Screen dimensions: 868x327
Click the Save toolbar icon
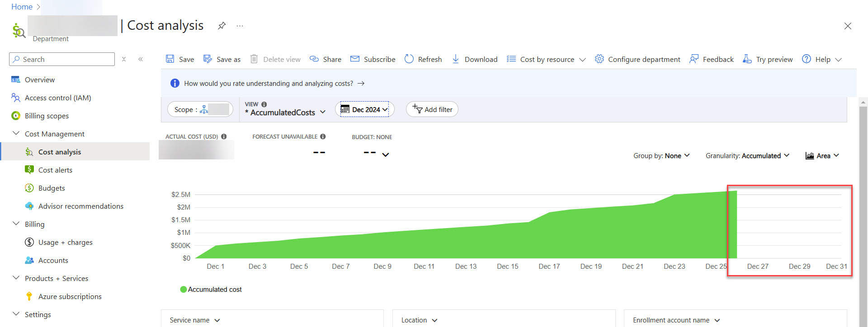170,59
